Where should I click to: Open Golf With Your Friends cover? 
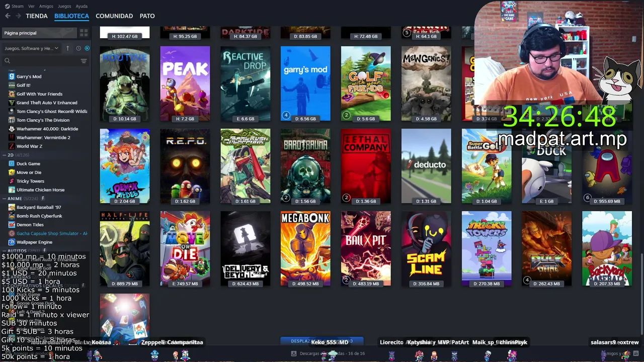366,83
